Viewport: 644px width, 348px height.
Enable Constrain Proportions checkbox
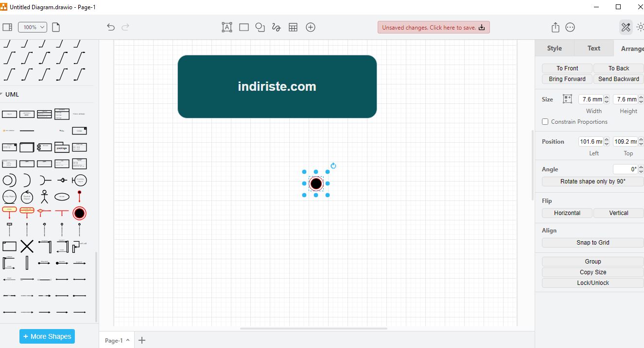coord(545,122)
